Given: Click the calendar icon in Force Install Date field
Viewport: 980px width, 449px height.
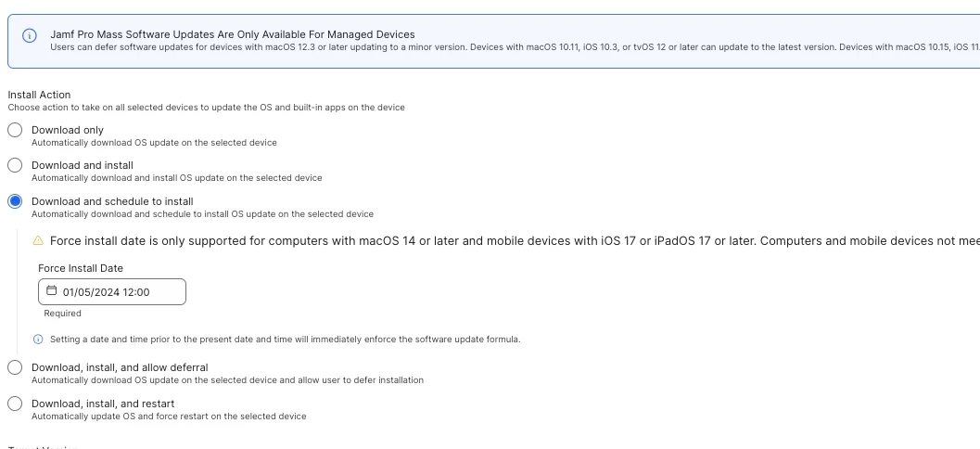Looking at the screenshot, I should click(x=52, y=290).
